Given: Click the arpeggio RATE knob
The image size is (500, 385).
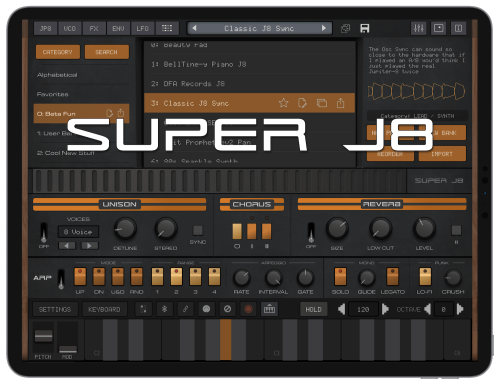Looking at the screenshot, I should (x=241, y=278).
